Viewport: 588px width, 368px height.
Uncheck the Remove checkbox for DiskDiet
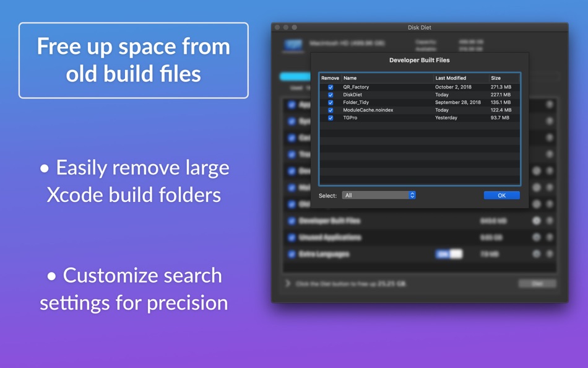[x=331, y=95]
